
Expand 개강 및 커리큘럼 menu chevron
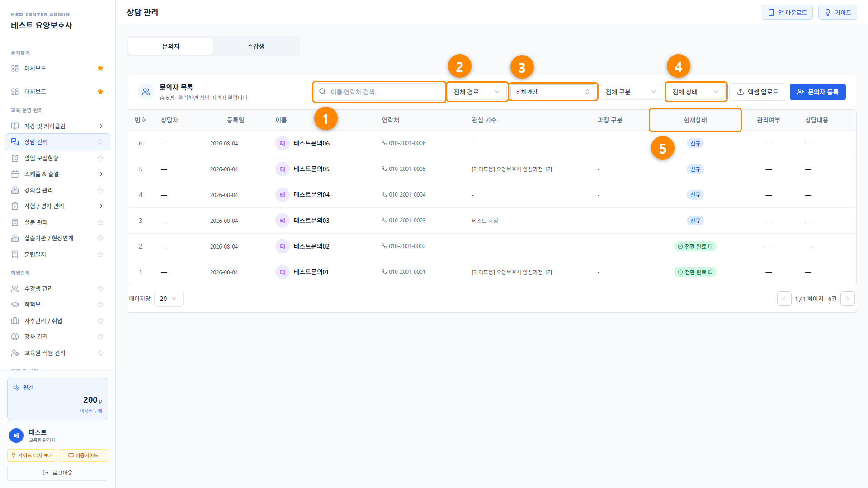click(101, 126)
